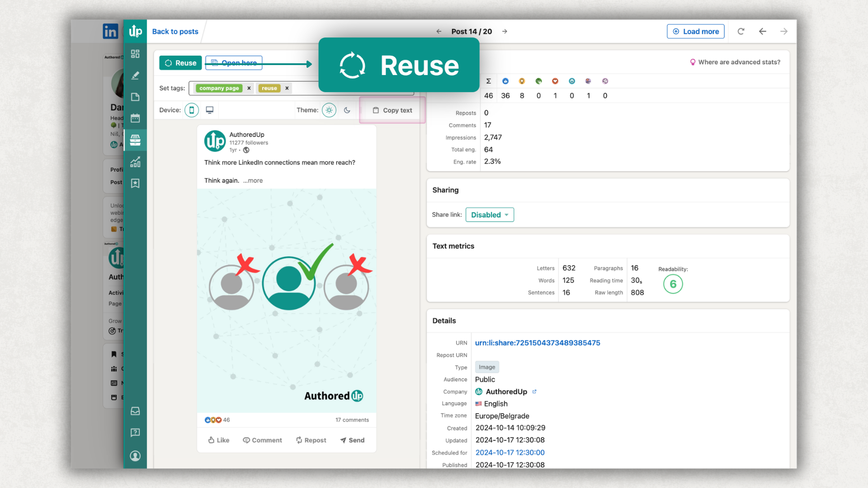Click the Raw length value 808
The height and width of the screenshot is (488, 868).
click(637, 293)
